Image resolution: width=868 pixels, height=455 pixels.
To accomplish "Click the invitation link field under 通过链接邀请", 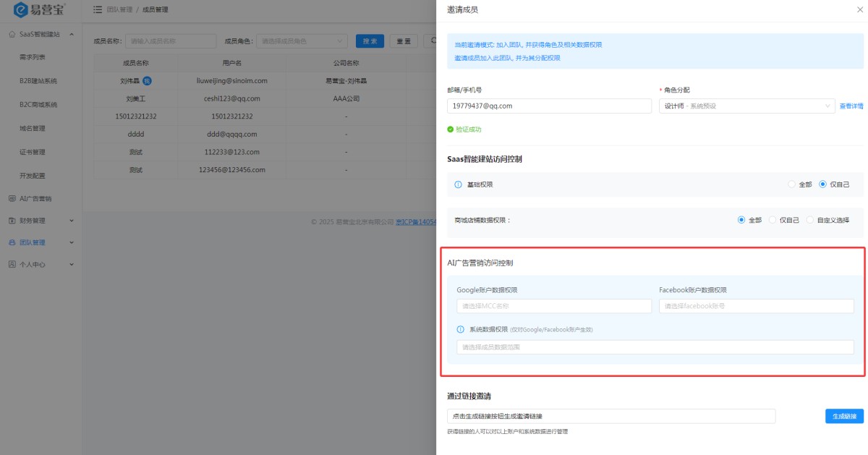I will (x=611, y=416).
